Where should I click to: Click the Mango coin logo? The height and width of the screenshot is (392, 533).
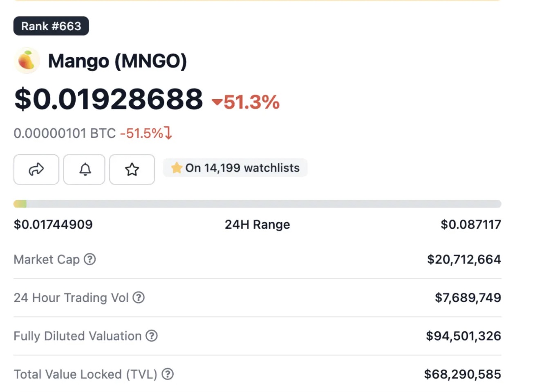pos(27,61)
